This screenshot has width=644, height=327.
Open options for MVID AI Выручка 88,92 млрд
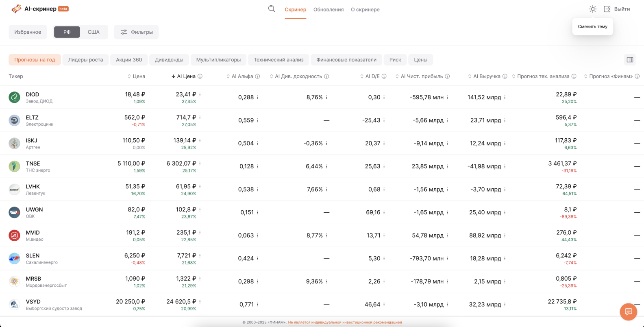505,235
